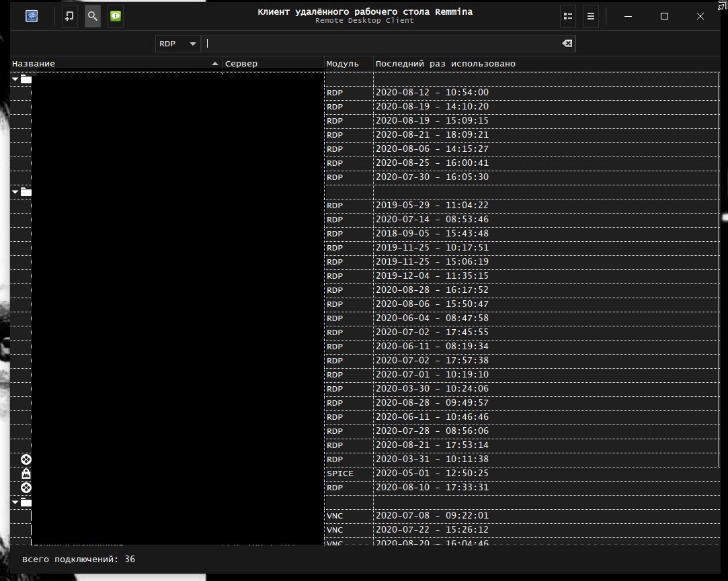Select the row dated 2020-07-02 - 17:45:55
Image resolution: width=728 pixels, height=581 pixels.
[365, 332]
